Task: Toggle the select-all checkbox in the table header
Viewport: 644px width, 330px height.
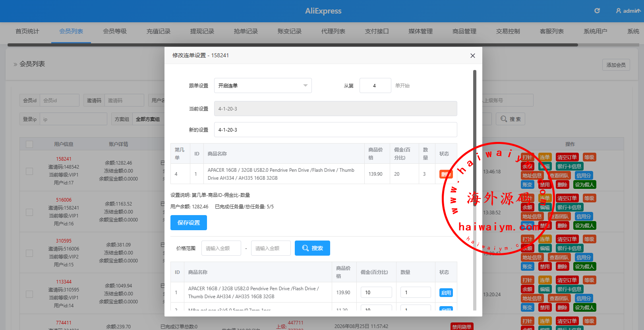Action: point(29,144)
